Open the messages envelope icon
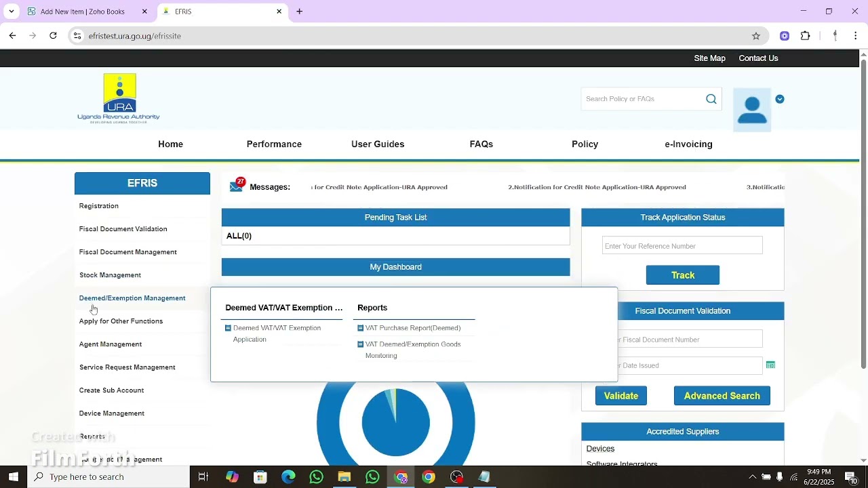868x488 pixels. point(237,186)
